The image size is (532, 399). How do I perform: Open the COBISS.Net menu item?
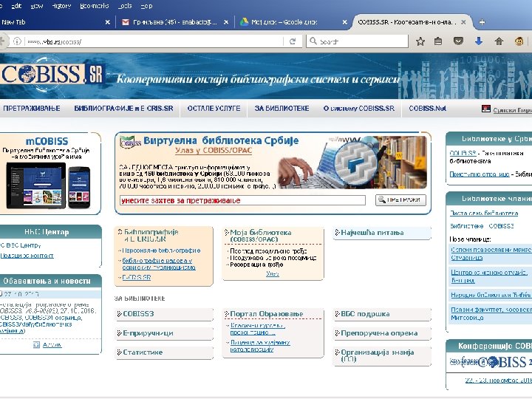[428, 108]
